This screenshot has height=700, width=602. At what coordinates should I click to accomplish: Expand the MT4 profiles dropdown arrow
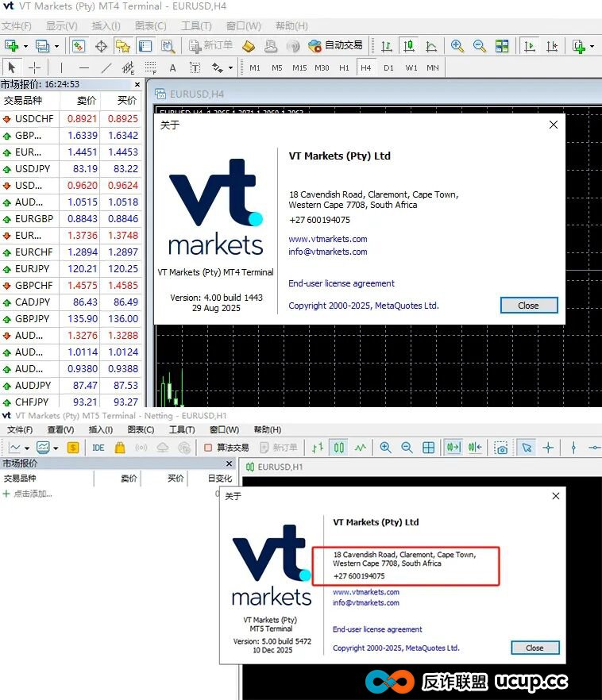[57, 46]
